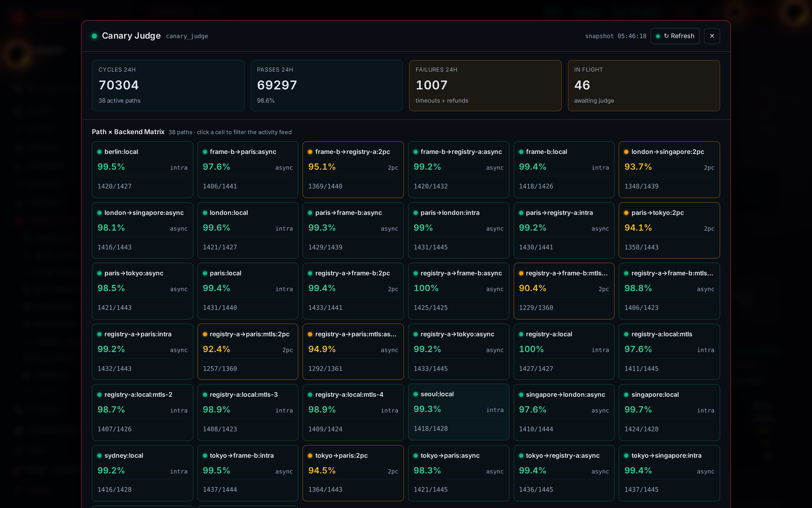The image size is (812, 508).
Task: Click the snapshot 05:46:18 timestamp
Action: (x=616, y=36)
